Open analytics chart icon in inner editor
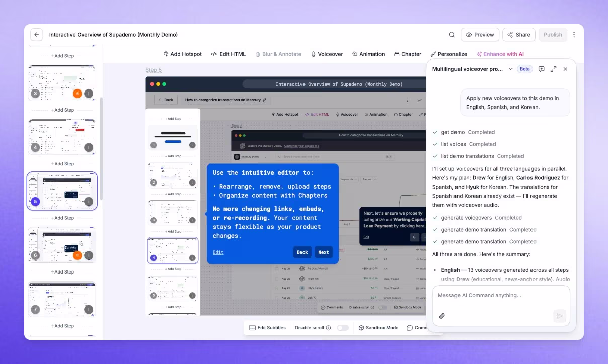608x364 pixels. click(420, 100)
